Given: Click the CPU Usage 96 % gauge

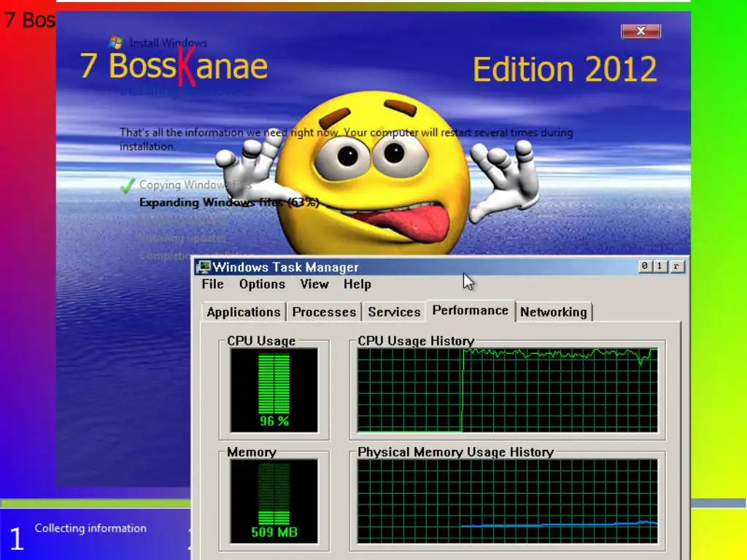Looking at the screenshot, I should pos(274,391).
